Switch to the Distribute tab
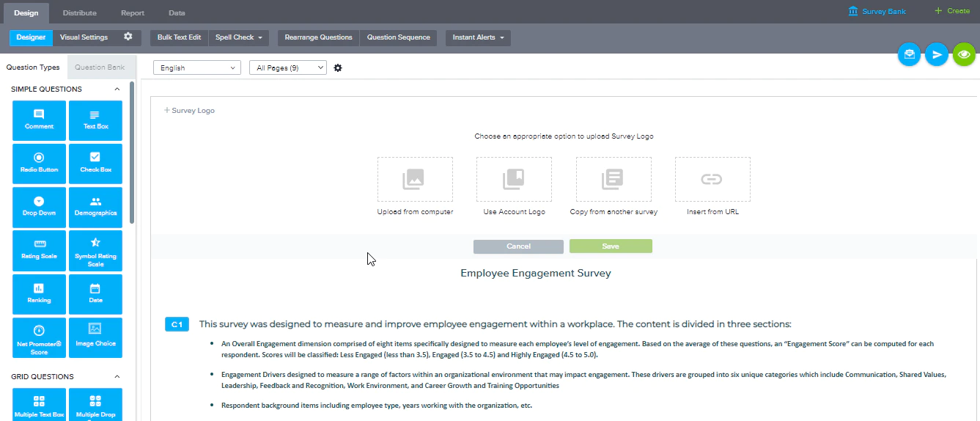 pyautogui.click(x=79, y=12)
